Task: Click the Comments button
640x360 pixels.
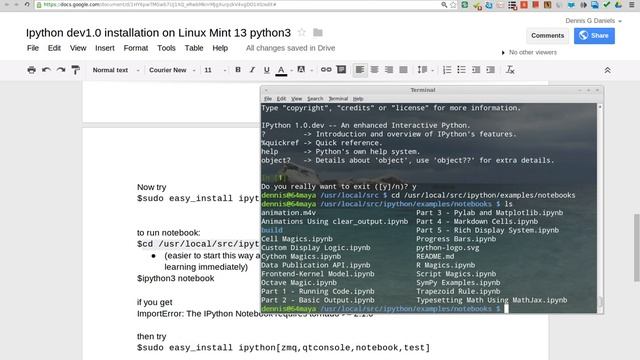Action: point(547,36)
